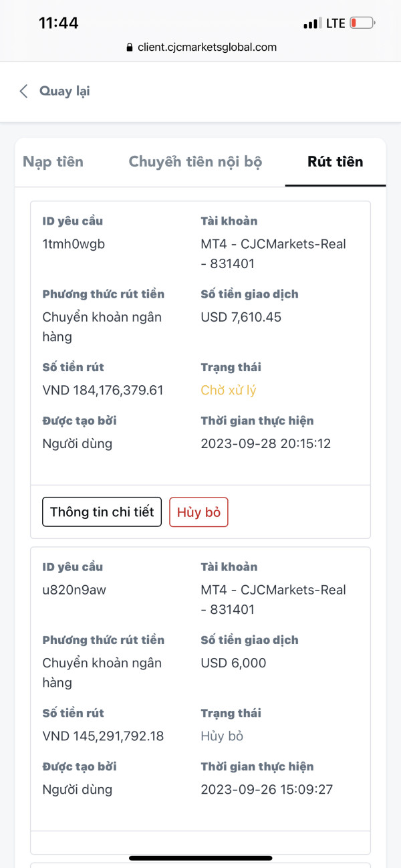Tap the home indicator bar at bottom
401x868 pixels.
[200, 858]
